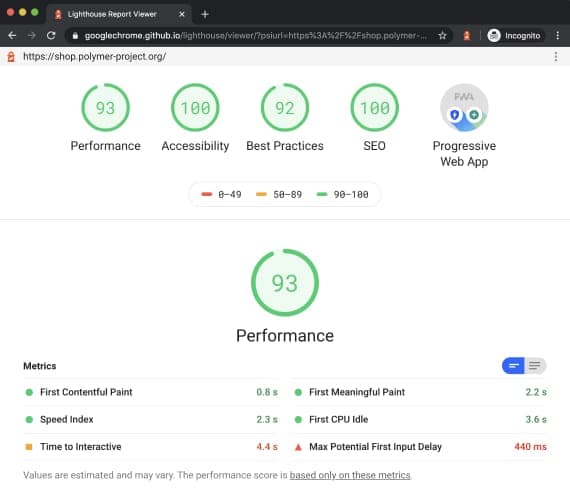The height and width of the screenshot is (496, 570).
Task: Open the Lighthouse report tools menu
Action: point(555,56)
